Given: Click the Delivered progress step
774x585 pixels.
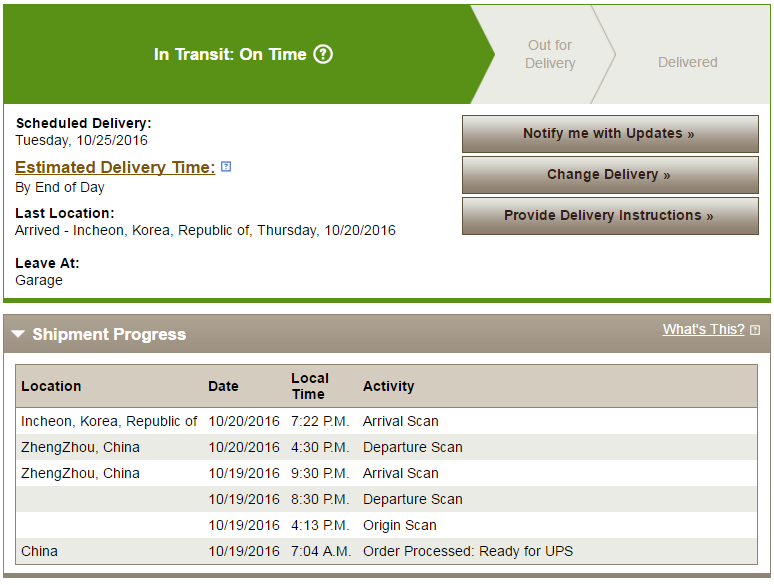Looking at the screenshot, I should point(687,62).
